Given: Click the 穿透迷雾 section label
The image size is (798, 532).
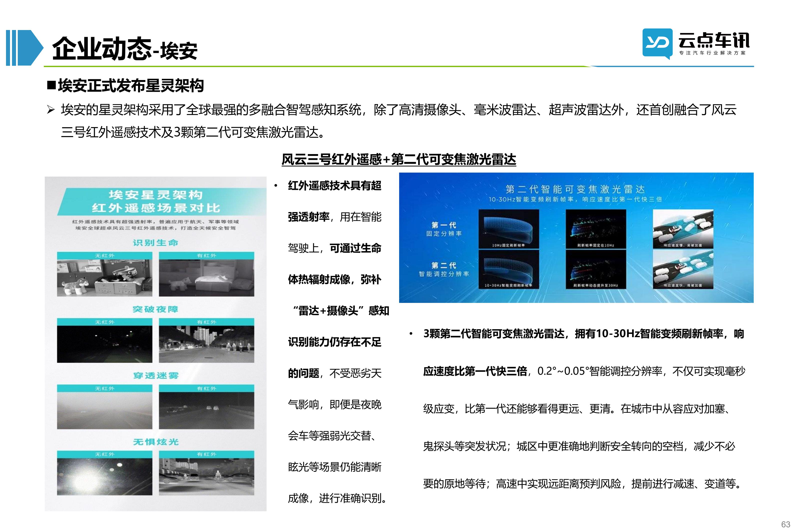Looking at the screenshot, I should pyautogui.click(x=155, y=376).
